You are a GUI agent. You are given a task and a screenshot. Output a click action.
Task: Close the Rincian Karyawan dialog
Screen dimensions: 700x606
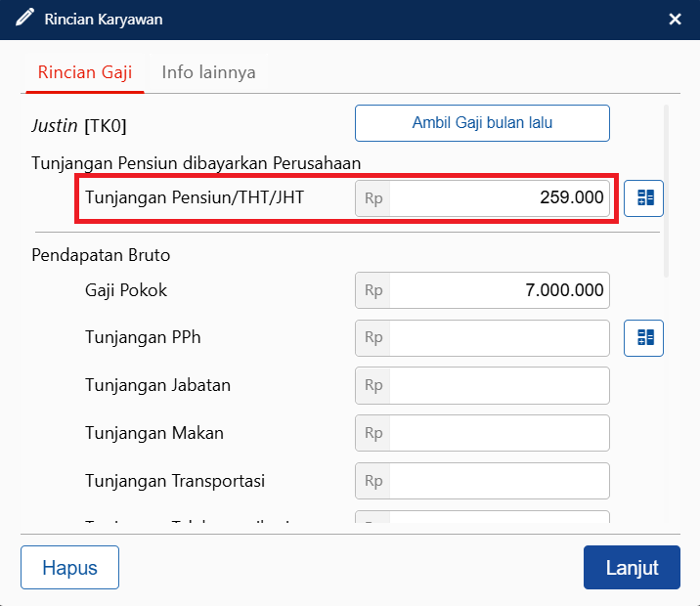(x=675, y=20)
